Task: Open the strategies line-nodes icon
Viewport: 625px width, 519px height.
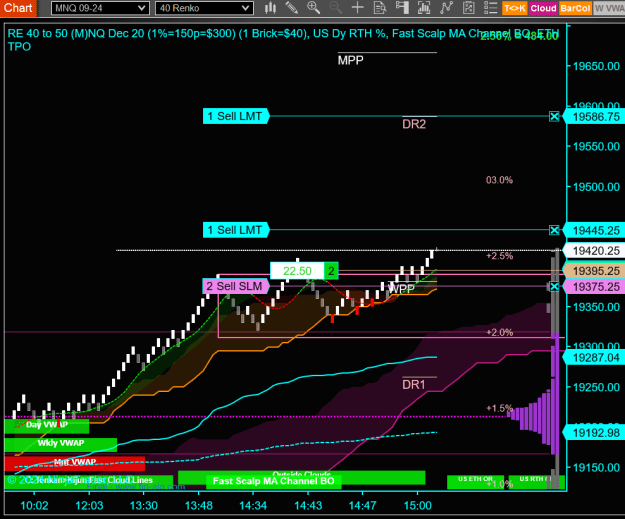Action: (446, 8)
